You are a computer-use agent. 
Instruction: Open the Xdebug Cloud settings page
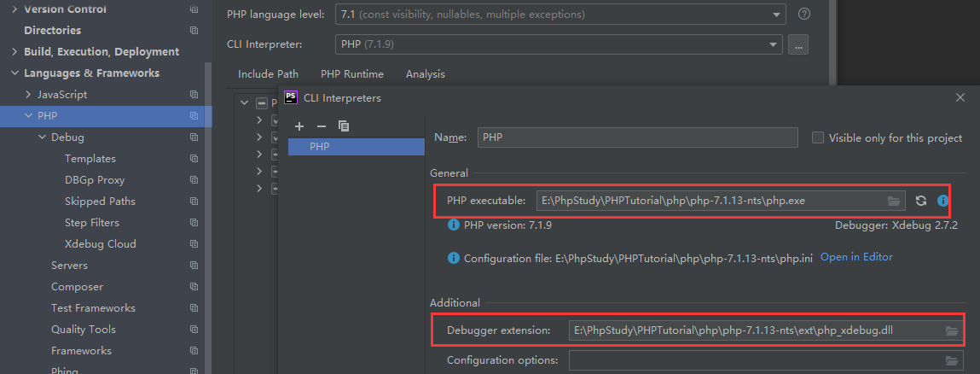[100, 244]
